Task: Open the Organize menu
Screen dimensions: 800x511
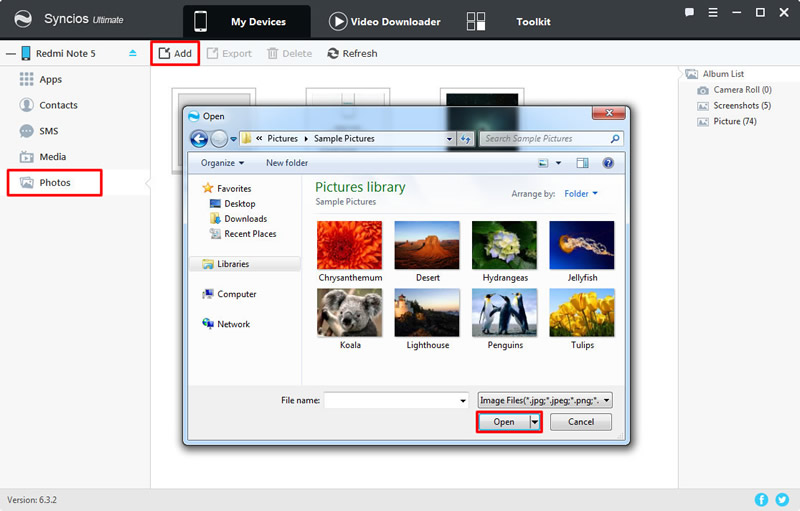Action: pos(222,163)
